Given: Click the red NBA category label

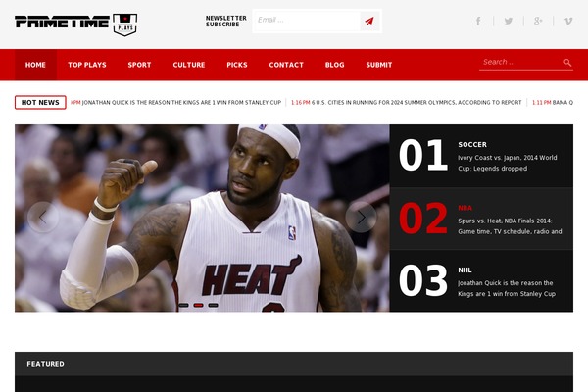Looking at the screenshot, I should click(x=465, y=208).
